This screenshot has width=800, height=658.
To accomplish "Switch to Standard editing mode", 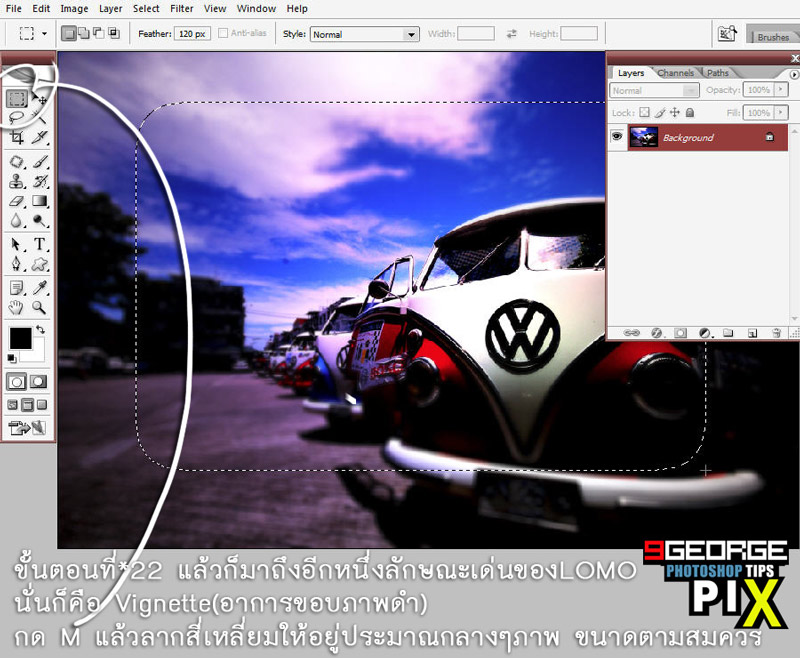I will tap(16, 382).
